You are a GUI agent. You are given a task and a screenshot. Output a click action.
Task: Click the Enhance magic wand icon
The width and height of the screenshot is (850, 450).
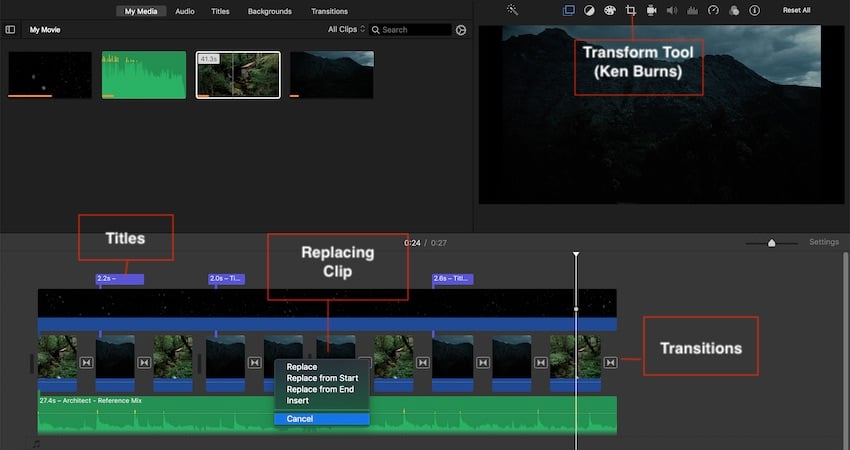pyautogui.click(x=512, y=10)
